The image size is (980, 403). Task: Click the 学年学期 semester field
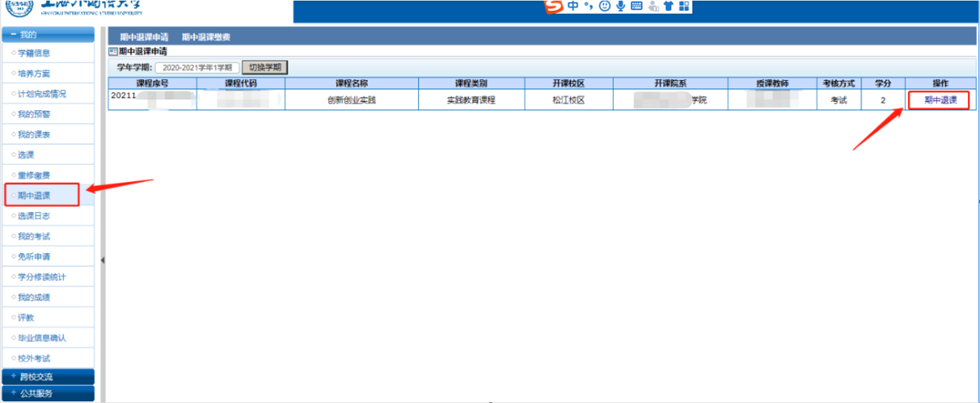pos(197,67)
